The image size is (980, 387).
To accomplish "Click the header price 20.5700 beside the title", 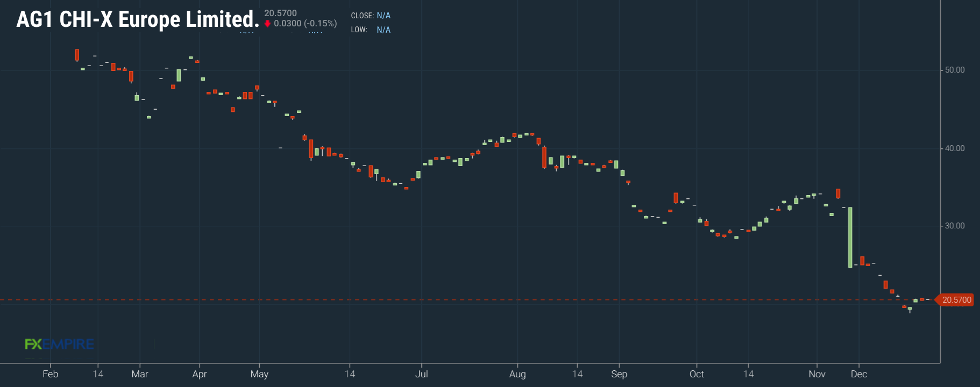I will [280, 13].
